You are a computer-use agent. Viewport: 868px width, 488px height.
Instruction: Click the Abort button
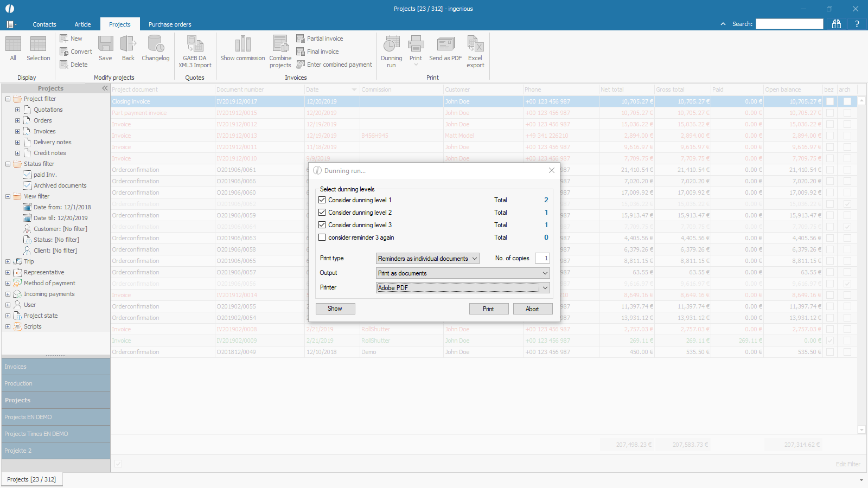tap(532, 309)
